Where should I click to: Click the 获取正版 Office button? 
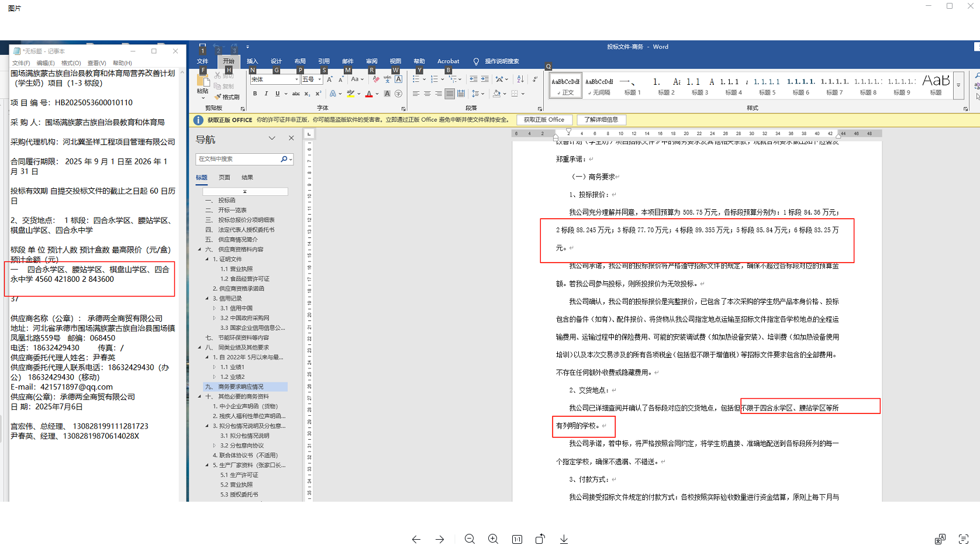click(x=544, y=120)
